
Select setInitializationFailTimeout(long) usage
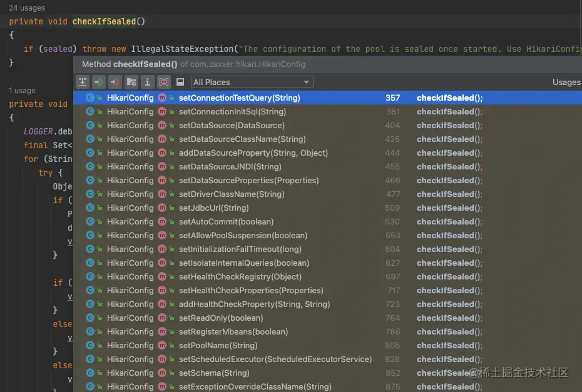pos(327,249)
